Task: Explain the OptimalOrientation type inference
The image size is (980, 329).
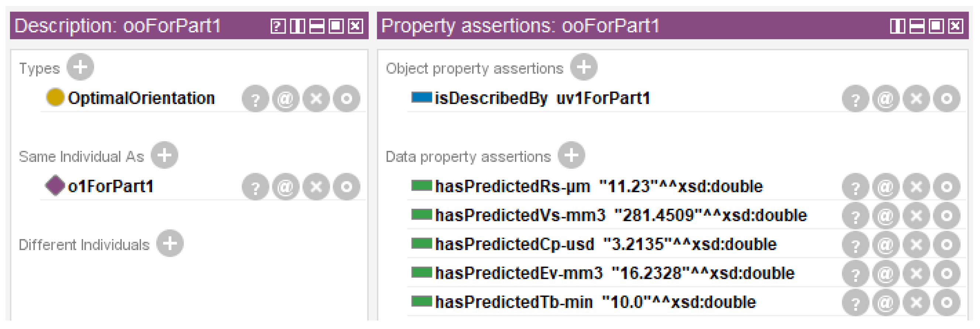Action: click(x=255, y=99)
